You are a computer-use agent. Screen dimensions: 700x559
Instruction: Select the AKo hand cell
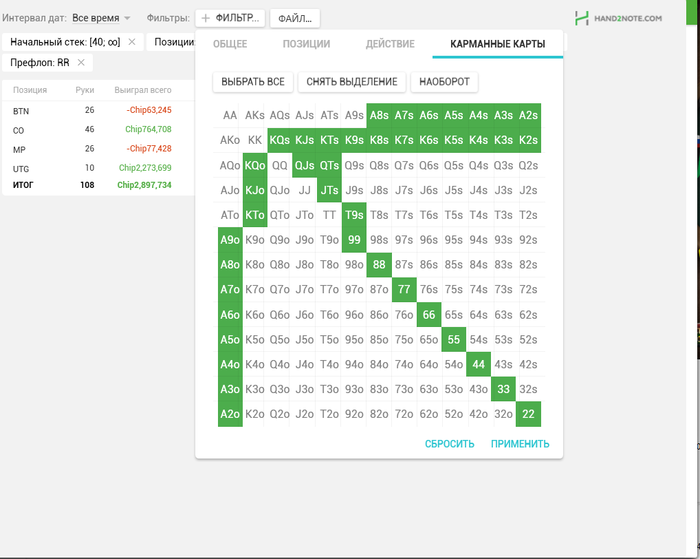coord(230,140)
